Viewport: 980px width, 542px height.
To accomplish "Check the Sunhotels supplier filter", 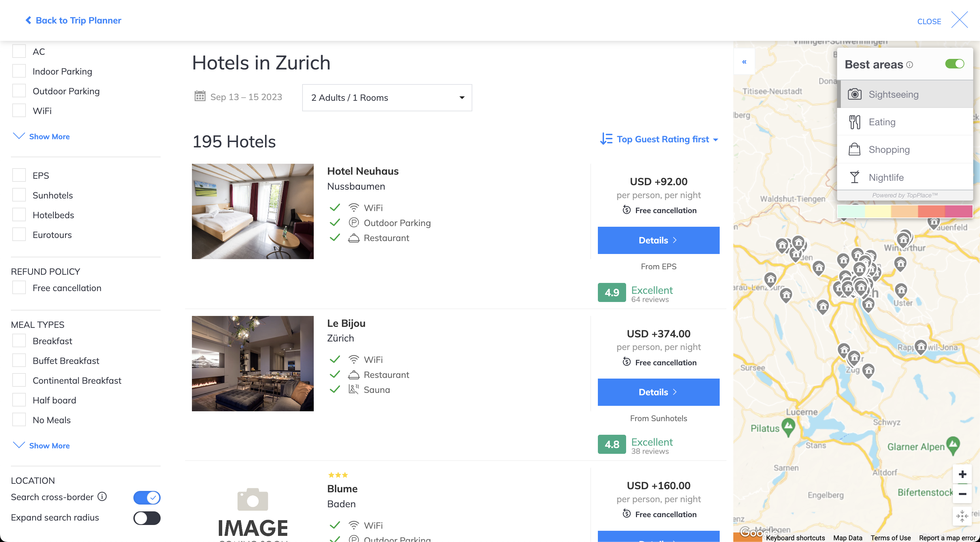I will click(x=19, y=195).
